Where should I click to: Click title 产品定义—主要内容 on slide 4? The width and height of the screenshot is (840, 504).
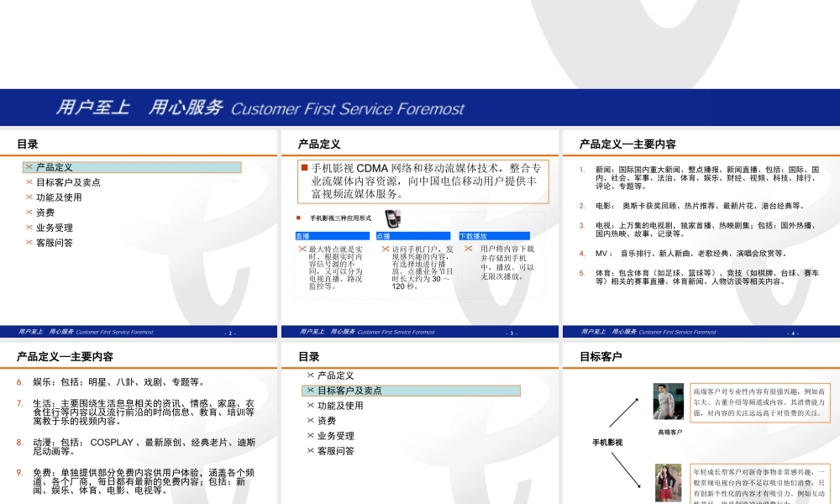627,144
